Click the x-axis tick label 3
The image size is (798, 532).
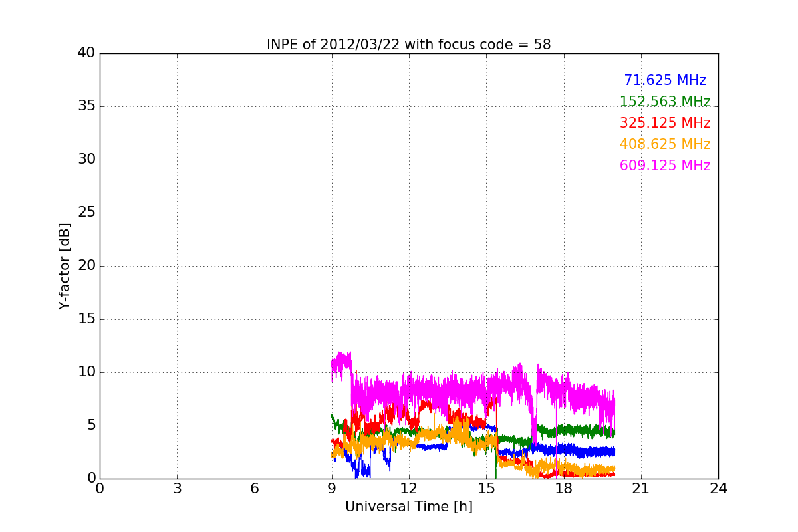coord(177,489)
